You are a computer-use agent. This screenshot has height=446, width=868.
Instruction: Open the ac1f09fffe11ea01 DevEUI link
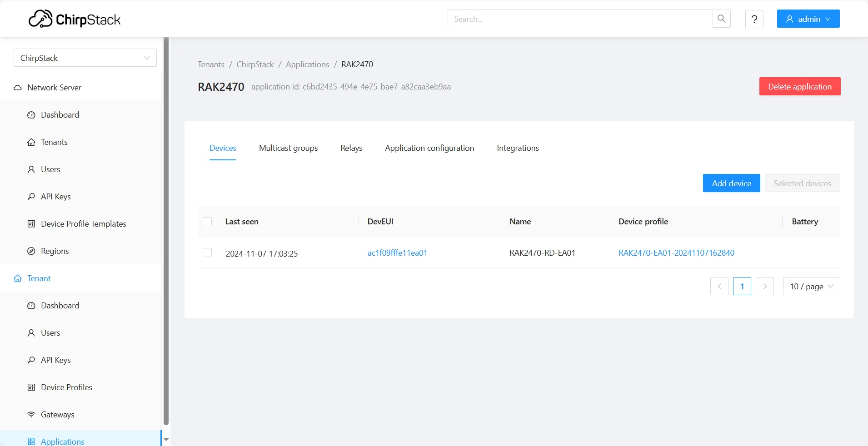point(397,253)
